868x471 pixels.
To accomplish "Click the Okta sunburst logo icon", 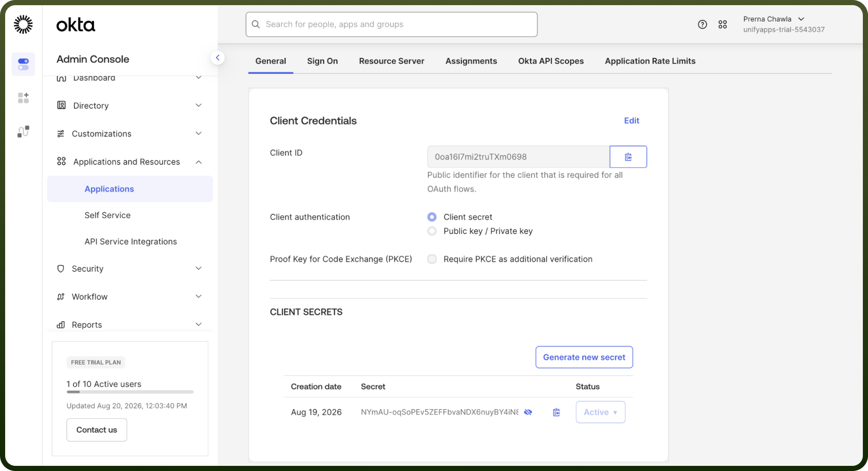I will (23, 24).
